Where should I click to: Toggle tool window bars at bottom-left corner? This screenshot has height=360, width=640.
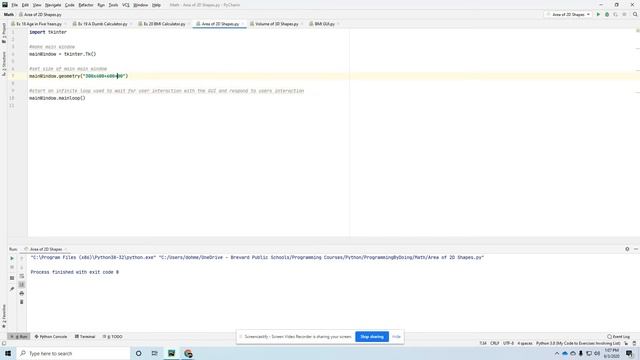[4, 343]
